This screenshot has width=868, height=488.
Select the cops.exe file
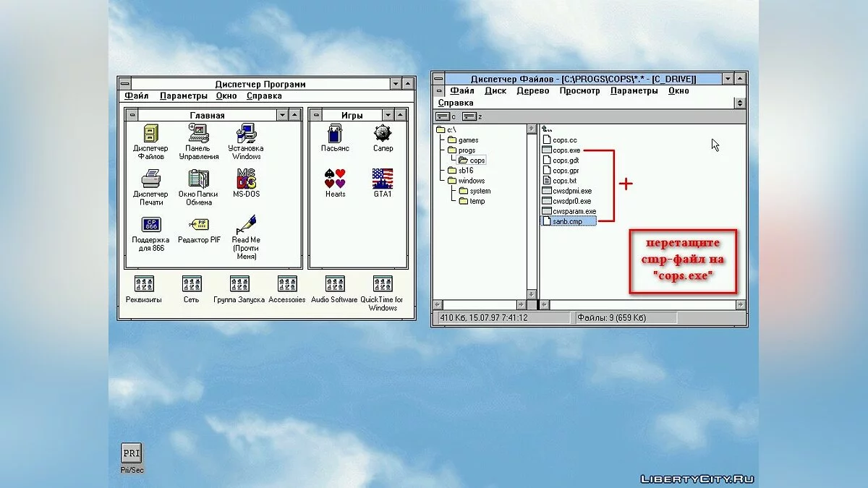(x=566, y=150)
